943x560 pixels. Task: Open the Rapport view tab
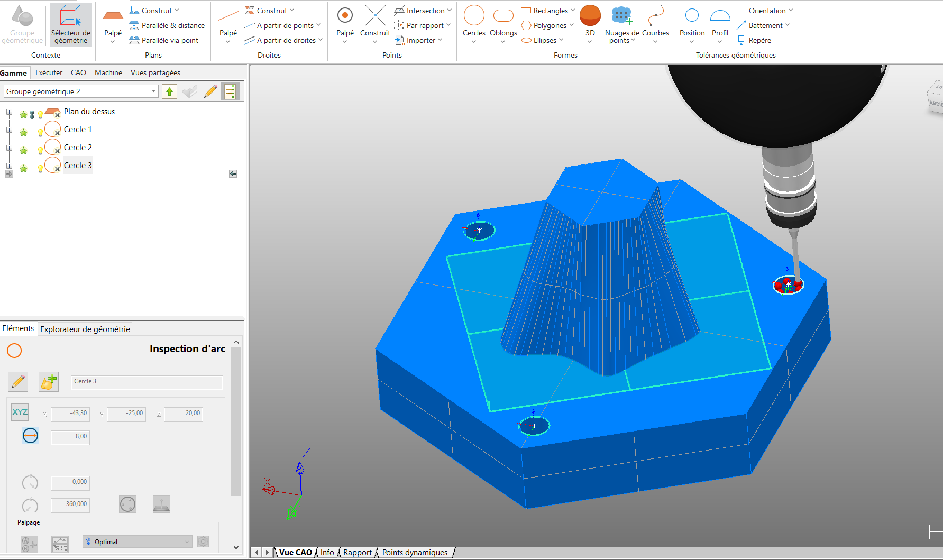(x=358, y=553)
